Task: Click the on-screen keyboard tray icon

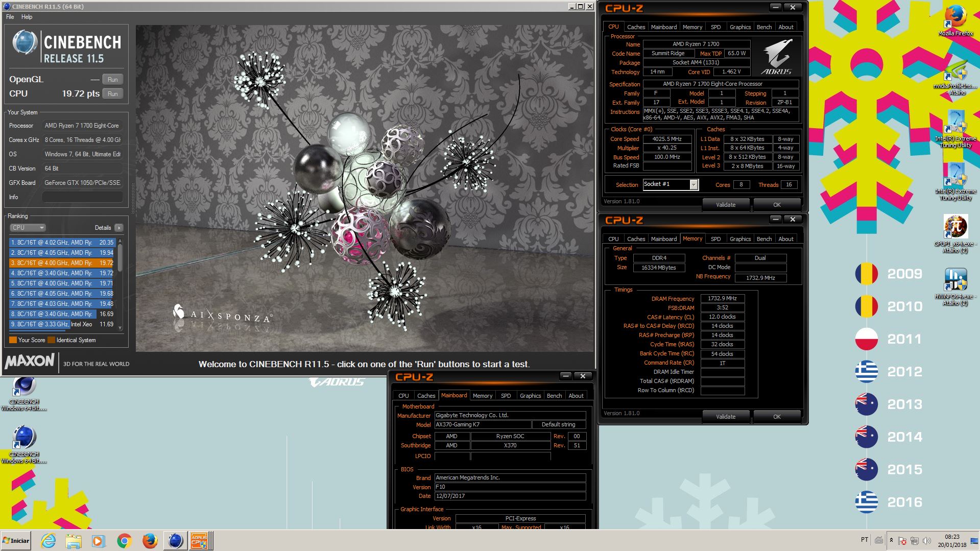Action: click(x=879, y=540)
